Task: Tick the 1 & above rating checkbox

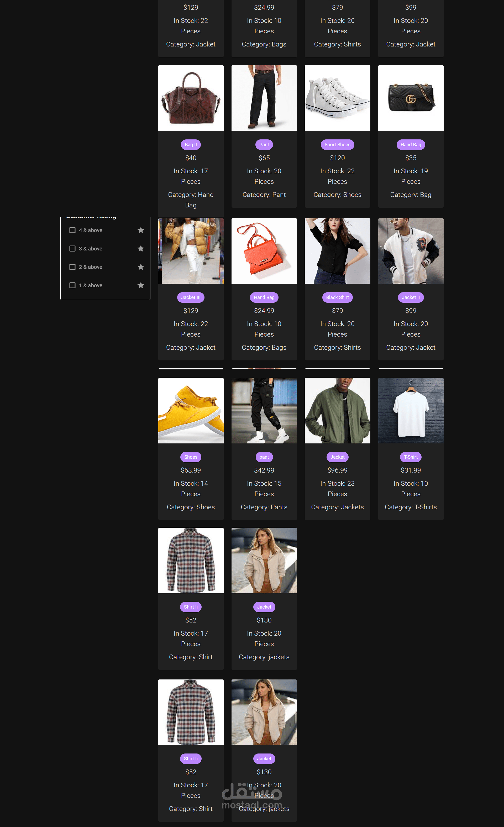Action: pyautogui.click(x=72, y=285)
